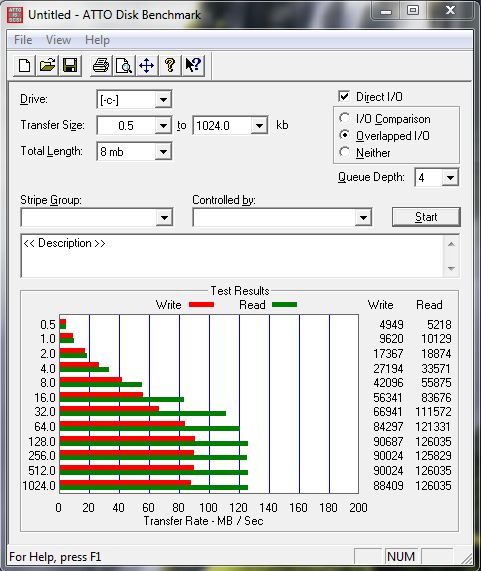This screenshot has width=481, height=571.
Task: Open a saved benchmark file icon
Action: [47, 66]
